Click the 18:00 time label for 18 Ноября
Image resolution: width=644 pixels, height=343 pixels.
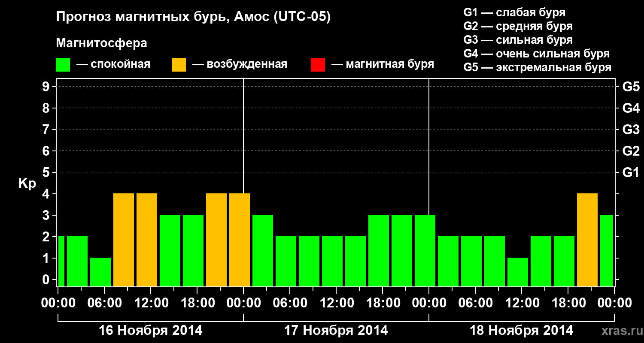click(x=568, y=303)
